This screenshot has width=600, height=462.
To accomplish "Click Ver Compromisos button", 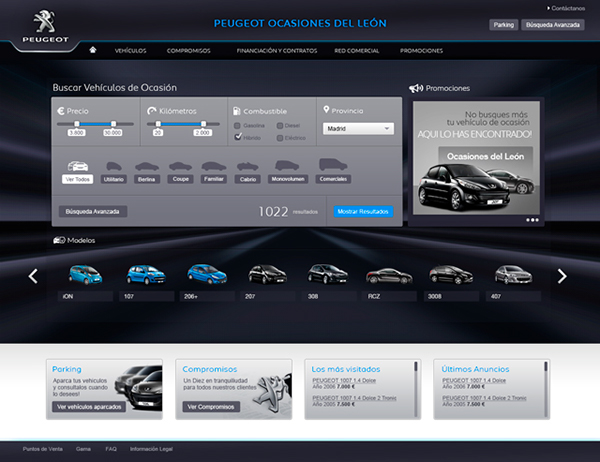I will tap(211, 406).
